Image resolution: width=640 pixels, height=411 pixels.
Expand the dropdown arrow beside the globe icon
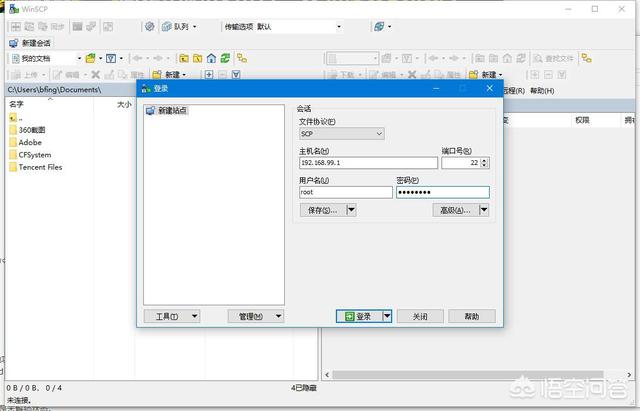point(389,27)
